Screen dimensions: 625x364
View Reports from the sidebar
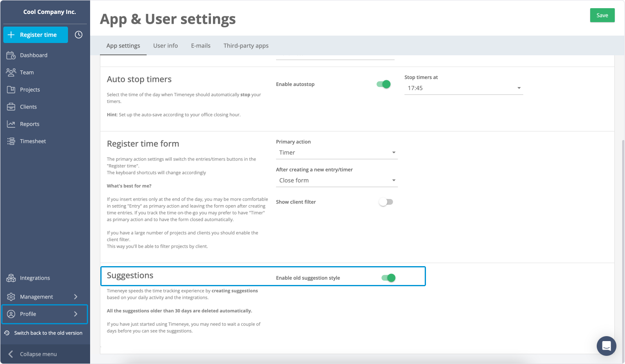click(11, 124)
